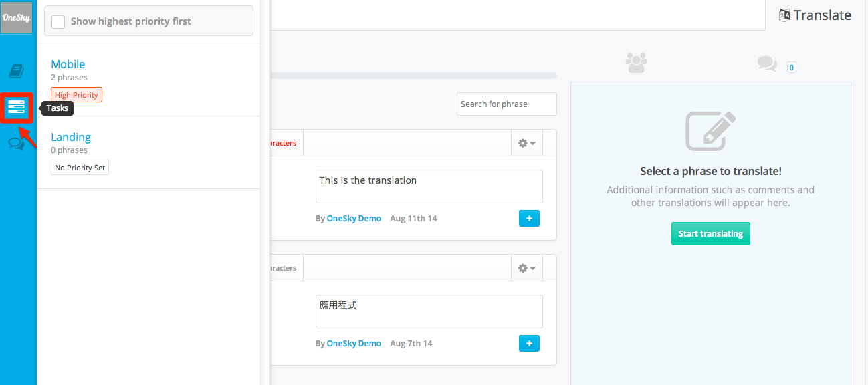
Task: Open the Landing task
Action: pyautogui.click(x=71, y=137)
